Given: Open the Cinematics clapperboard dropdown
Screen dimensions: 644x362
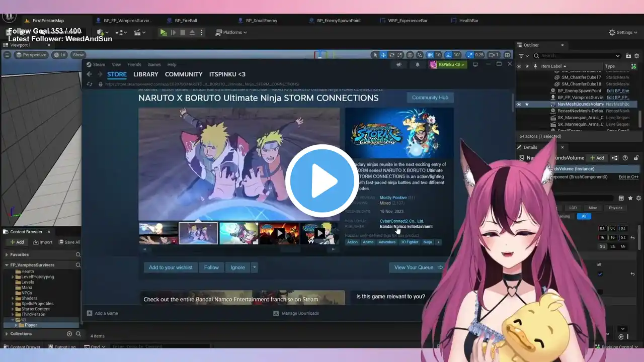Looking at the screenshot, I should [x=139, y=32].
